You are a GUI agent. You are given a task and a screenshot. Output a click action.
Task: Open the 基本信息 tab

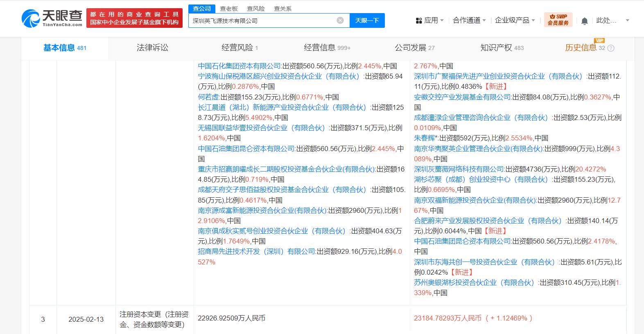pos(65,48)
